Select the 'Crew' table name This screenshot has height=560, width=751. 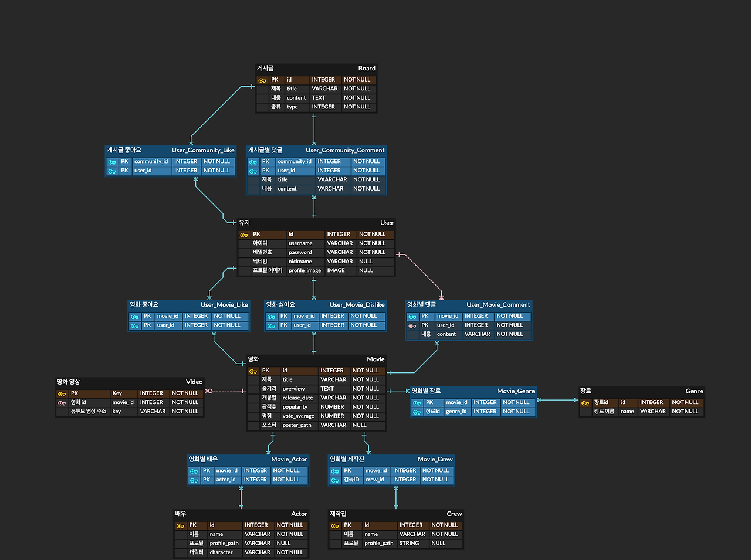pyautogui.click(x=454, y=514)
